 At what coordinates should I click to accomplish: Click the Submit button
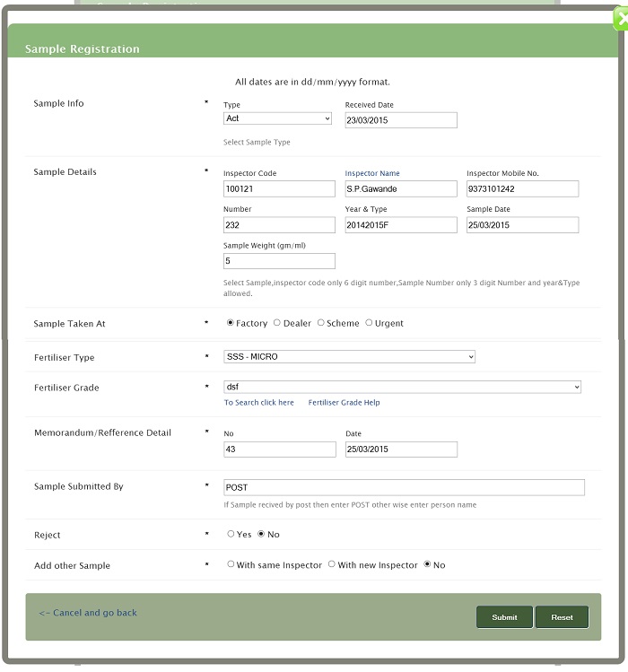[504, 617]
